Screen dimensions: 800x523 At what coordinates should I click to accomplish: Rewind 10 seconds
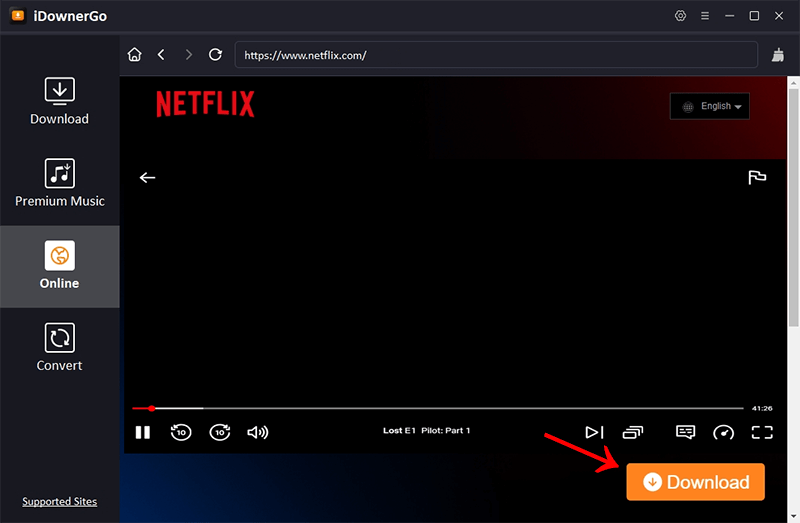(x=181, y=432)
